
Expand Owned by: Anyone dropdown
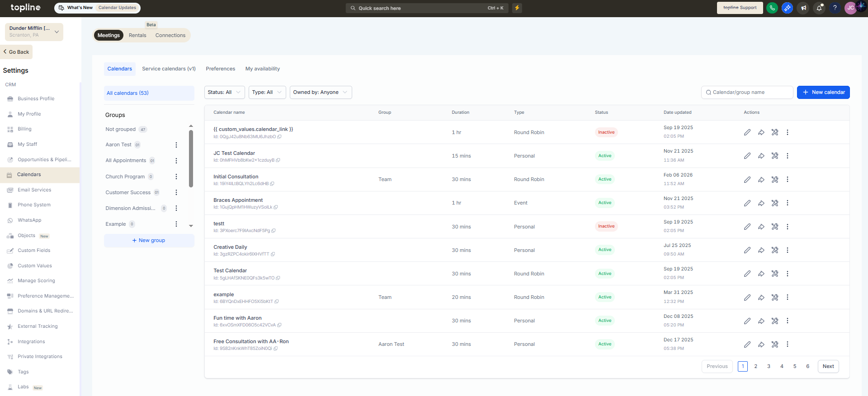(321, 92)
